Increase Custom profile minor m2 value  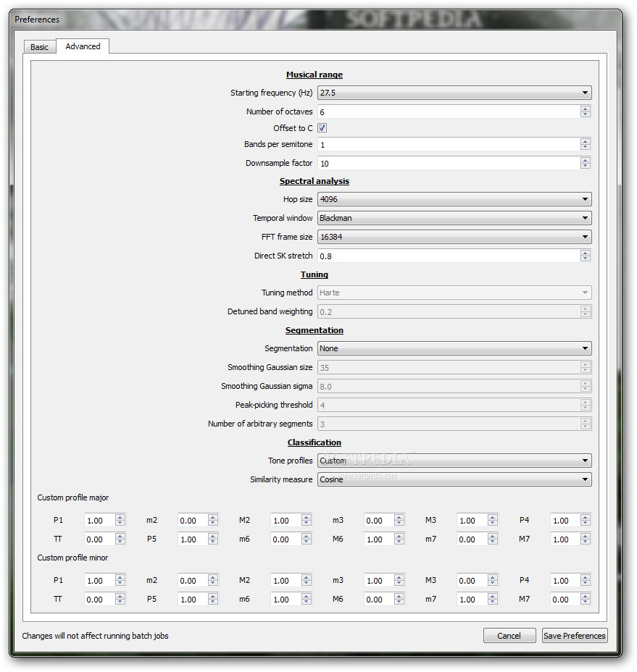click(213, 577)
